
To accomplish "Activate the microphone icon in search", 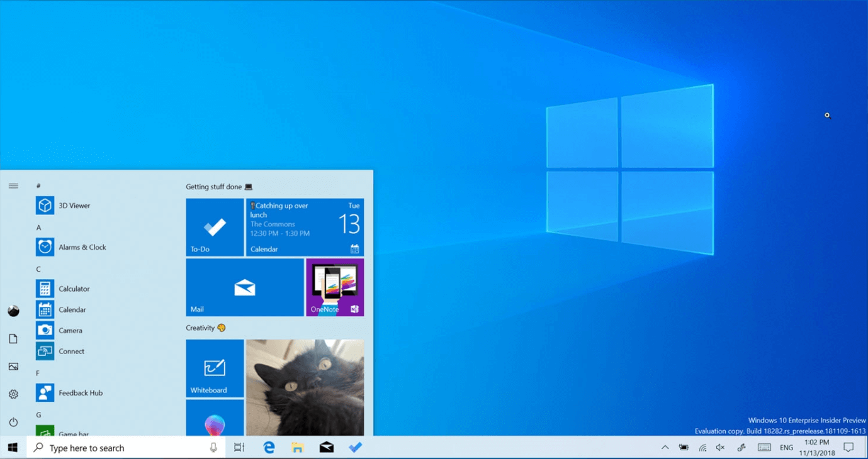I will coord(213,448).
